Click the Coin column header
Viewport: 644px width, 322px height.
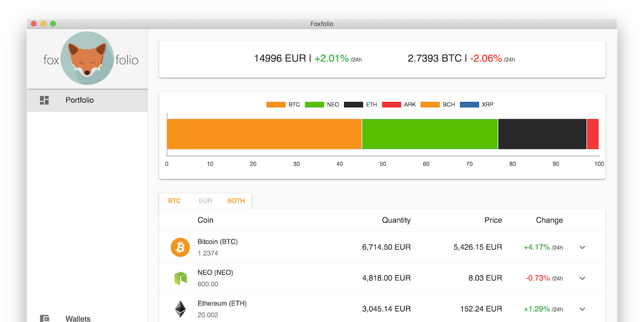coord(205,220)
